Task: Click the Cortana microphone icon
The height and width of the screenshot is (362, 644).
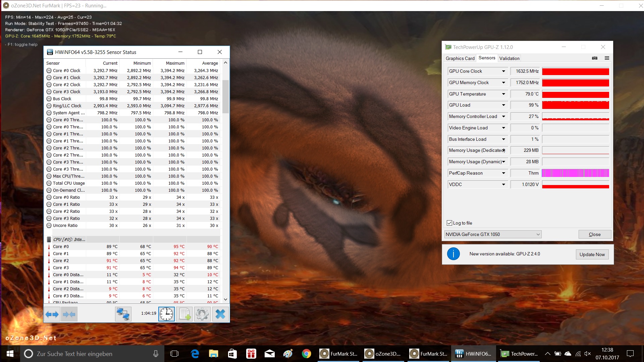Action: click(156, 354)
